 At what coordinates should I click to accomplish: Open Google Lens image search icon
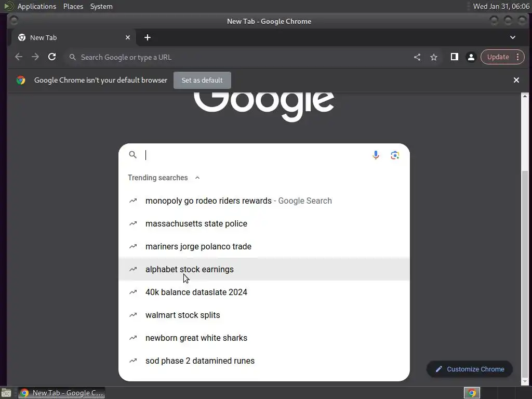395,155
